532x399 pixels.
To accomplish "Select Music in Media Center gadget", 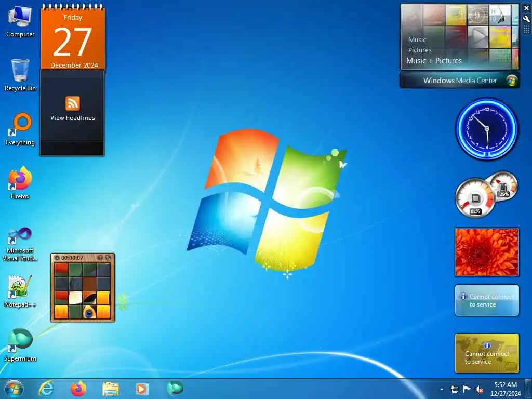I will [x=417, y=39].
